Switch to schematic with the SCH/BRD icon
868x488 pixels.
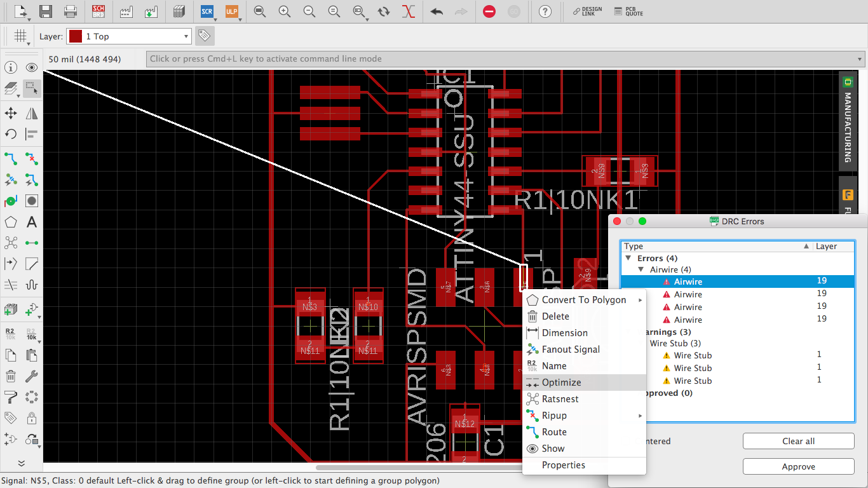98,11
